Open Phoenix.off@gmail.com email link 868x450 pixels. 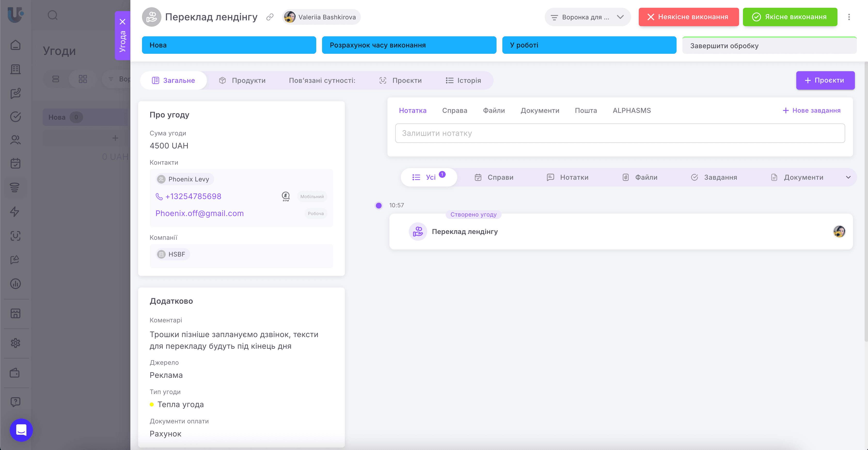click(199, 214)
